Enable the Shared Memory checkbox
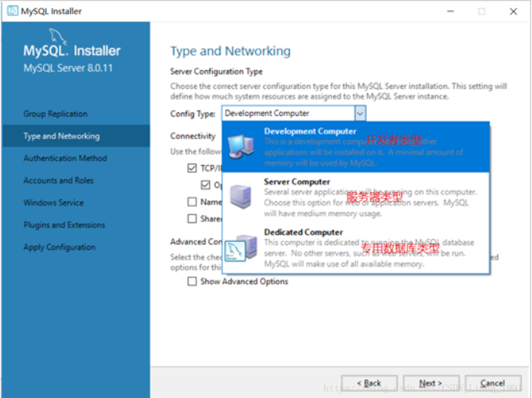The width and height of the screenshot is (532, 398). click(x=192, y=219)
